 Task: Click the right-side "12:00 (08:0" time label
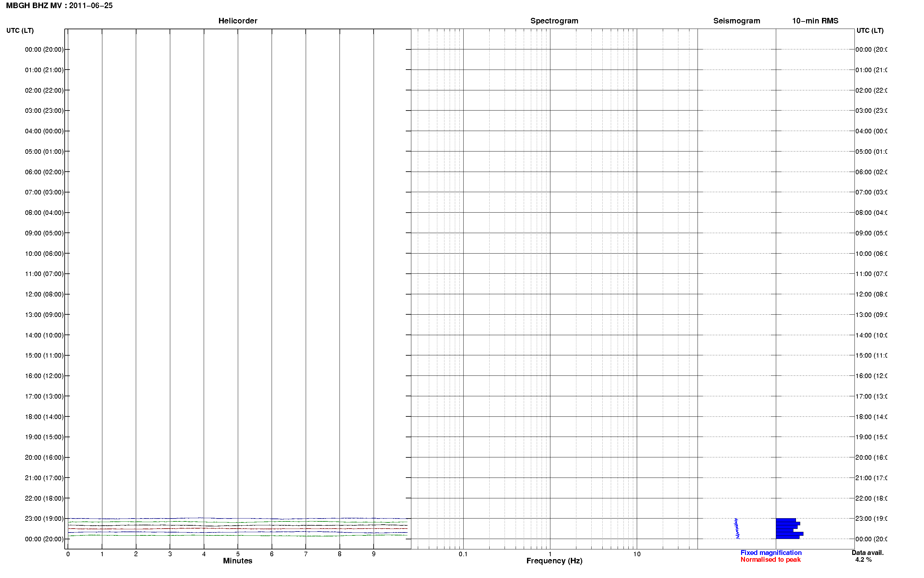click(x=871, y=294)
